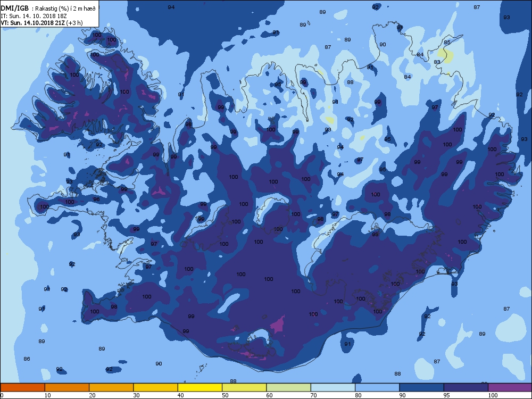532x399 pixels.
Task: Click the light green 60–70 legend swatch
Action: (289, 387)
